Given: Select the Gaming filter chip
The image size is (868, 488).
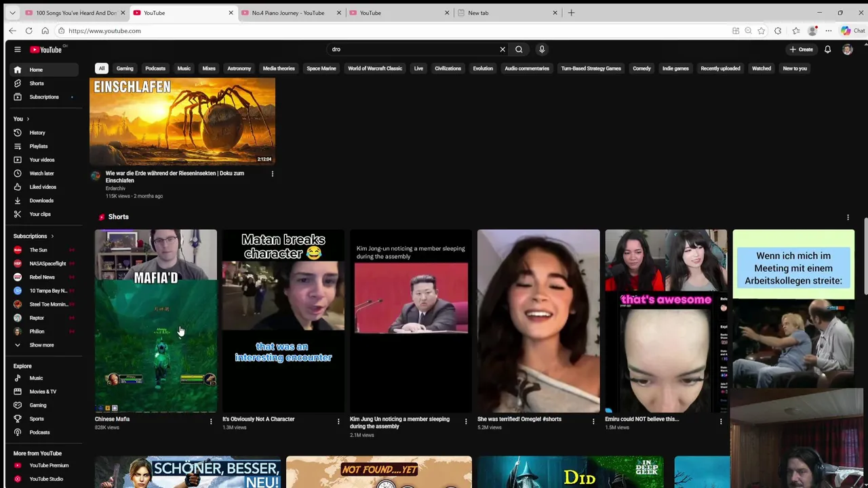Looking at the screenshot, I should (x=125, y=68).
